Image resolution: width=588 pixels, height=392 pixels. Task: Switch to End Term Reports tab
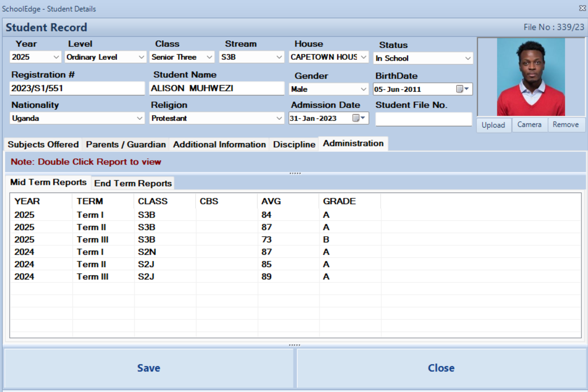(x=133, y=183)
